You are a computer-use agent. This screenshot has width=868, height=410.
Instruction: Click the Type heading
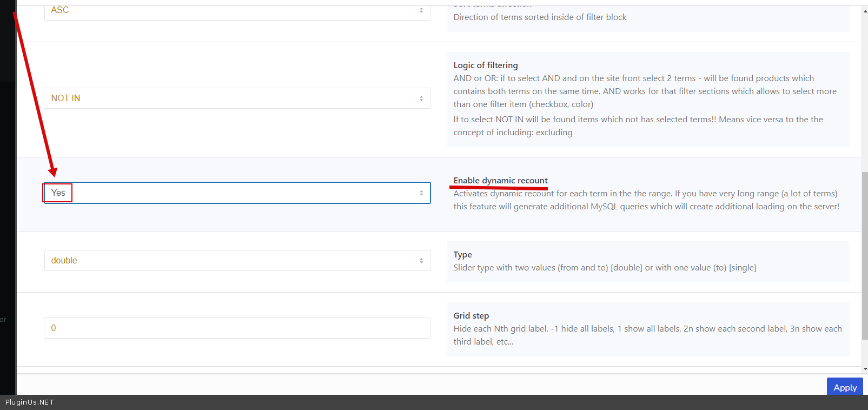pos(462,255)
